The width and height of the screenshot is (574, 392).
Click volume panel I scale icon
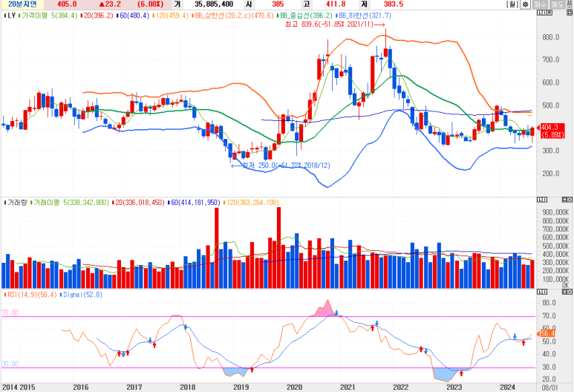click(x=545, y=200)
